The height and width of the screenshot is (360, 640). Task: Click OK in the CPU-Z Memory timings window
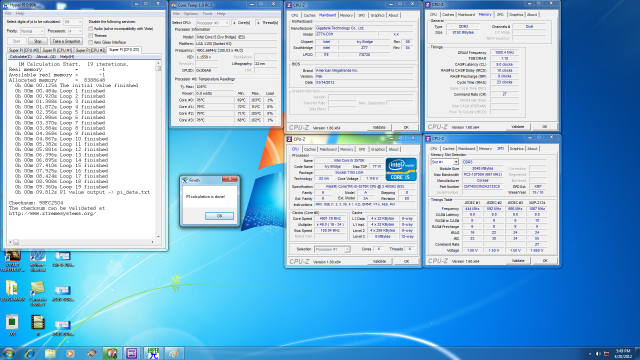544,127
